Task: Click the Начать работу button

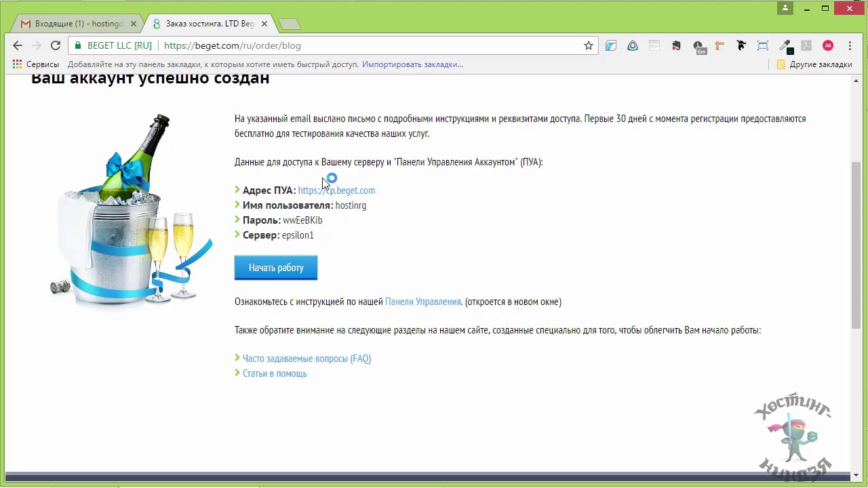Action: 276,268
